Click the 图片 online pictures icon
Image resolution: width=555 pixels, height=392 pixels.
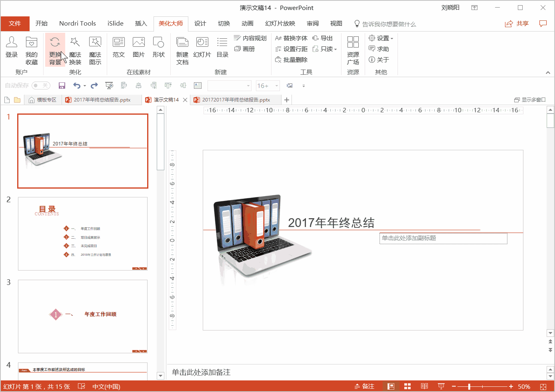coord(138,48)
